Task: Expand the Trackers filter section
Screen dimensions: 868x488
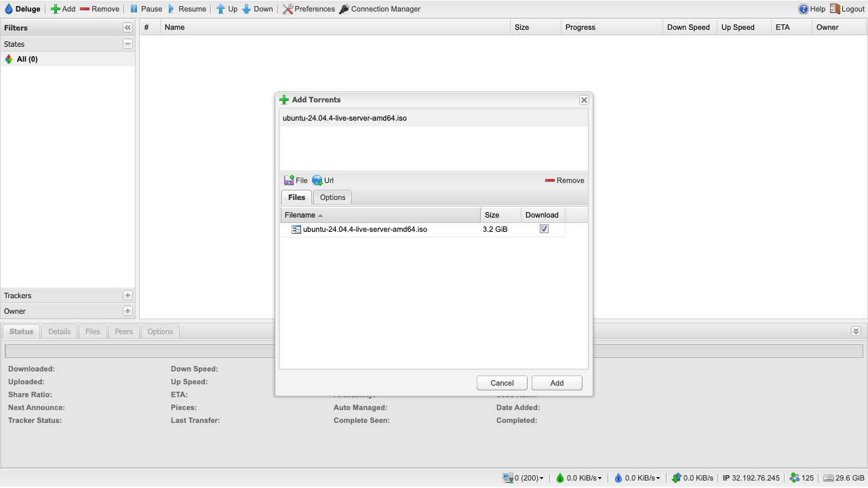Action: click(127, 296)
